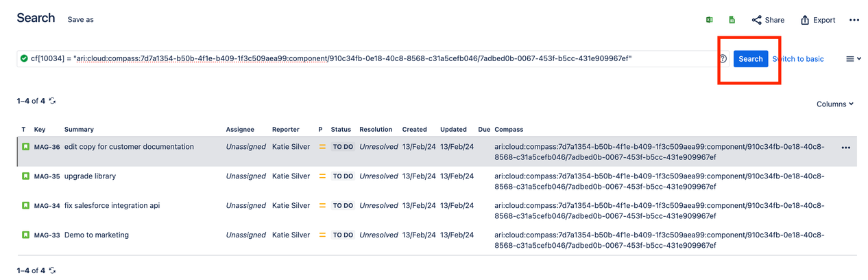This screenshot has width=868, height=280.
Task: Sort by Updated column header
Action: [453, 129]
